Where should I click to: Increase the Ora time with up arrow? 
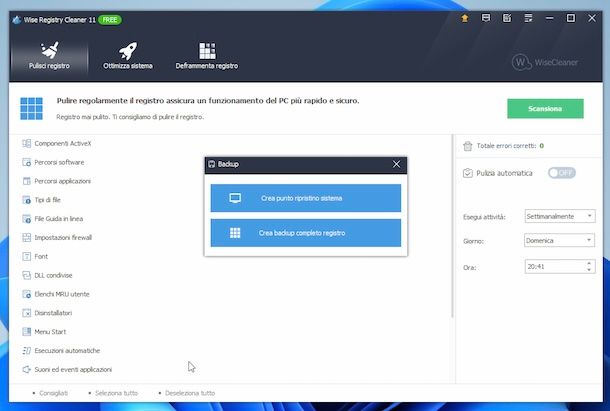[589, 263]
